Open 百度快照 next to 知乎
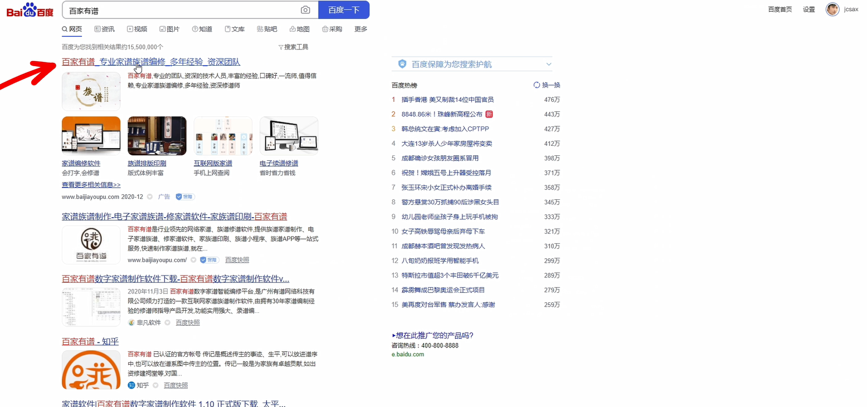This screenshot has height=407, width=868. [x=175, y=385]
